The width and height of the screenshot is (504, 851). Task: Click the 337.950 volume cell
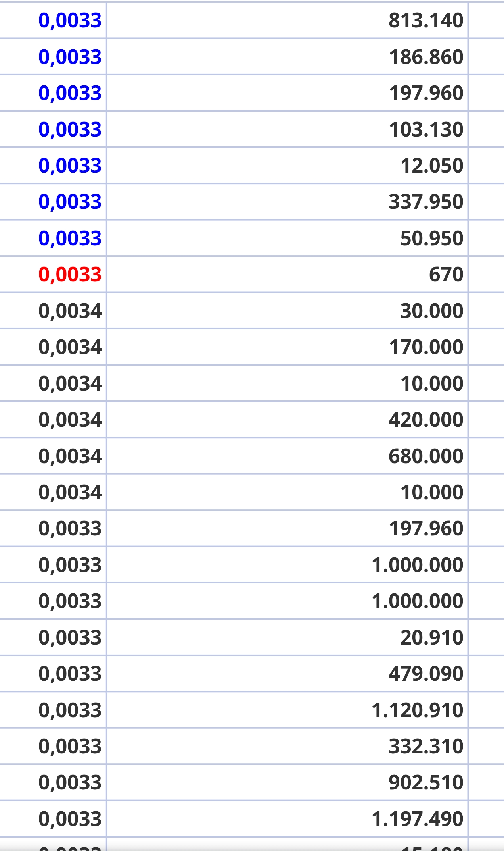click(287, 202)
